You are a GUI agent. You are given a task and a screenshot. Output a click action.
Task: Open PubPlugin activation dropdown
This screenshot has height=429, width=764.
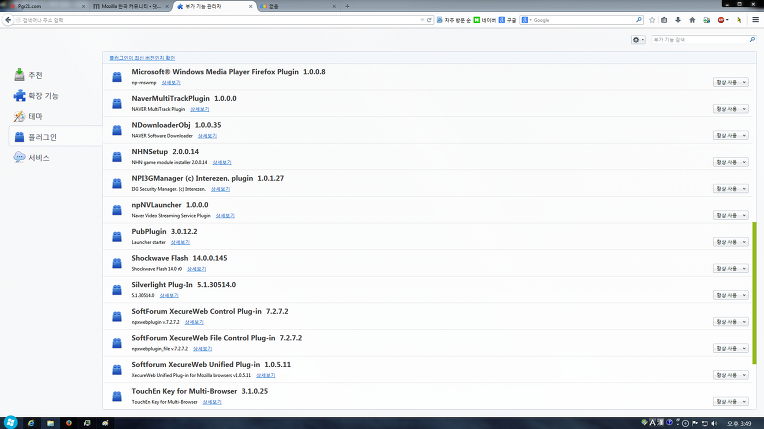pos(730,242)
